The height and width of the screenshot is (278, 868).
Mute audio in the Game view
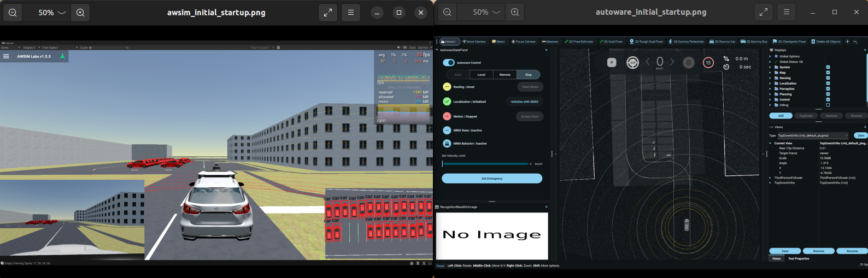398,48
